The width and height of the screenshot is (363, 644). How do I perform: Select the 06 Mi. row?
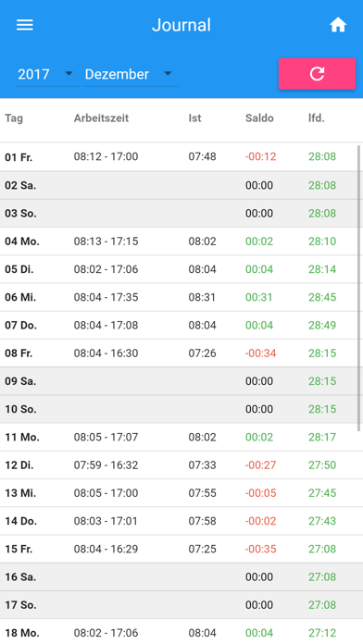(179, 297)
